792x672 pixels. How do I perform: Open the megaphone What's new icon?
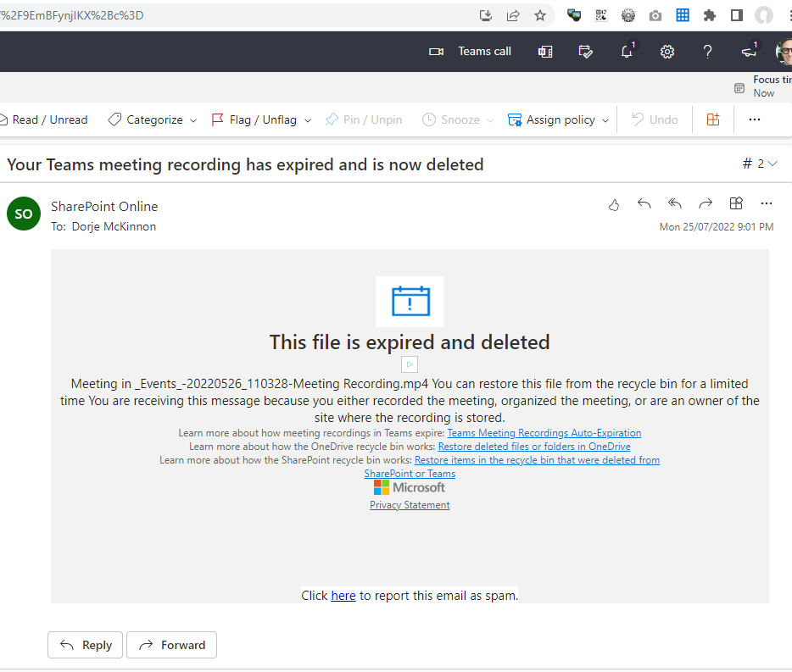tap(749, 52)
